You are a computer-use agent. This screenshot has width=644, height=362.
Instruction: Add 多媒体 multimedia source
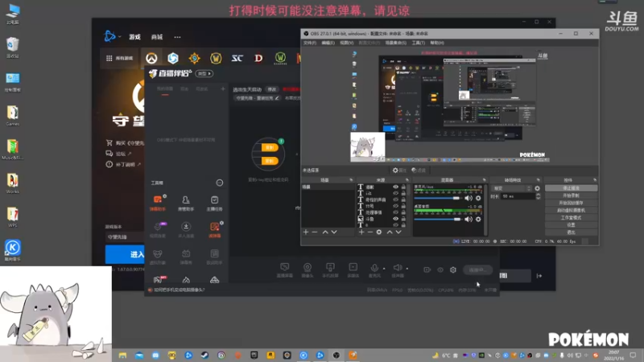pyautogui.click(x=353, y=270)
